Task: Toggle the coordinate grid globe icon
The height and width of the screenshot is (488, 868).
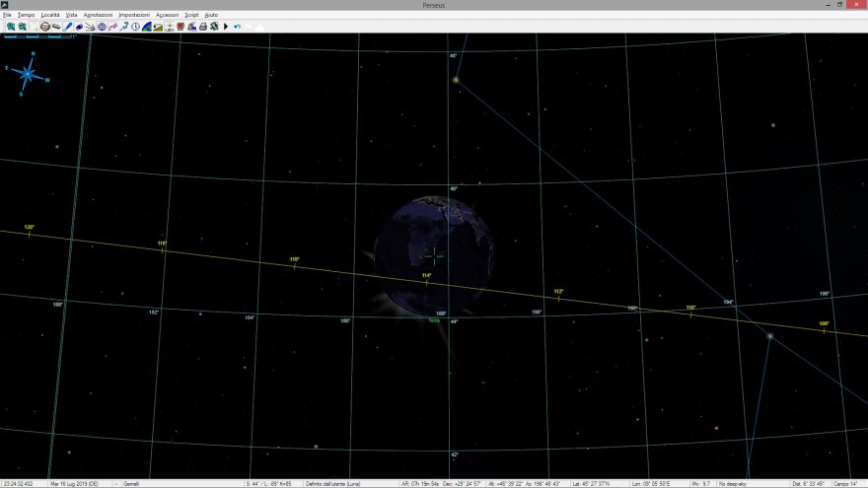Action: coord(102,27)
